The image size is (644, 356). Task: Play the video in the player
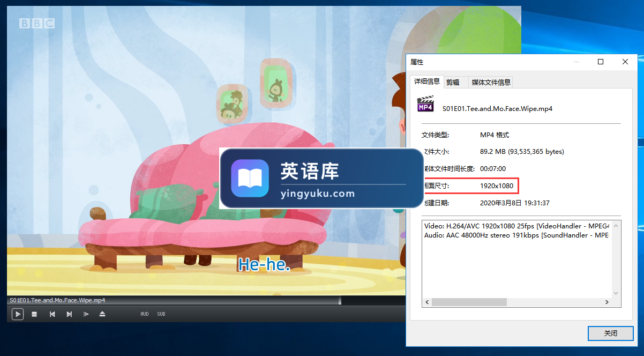(x=18, y=314)
